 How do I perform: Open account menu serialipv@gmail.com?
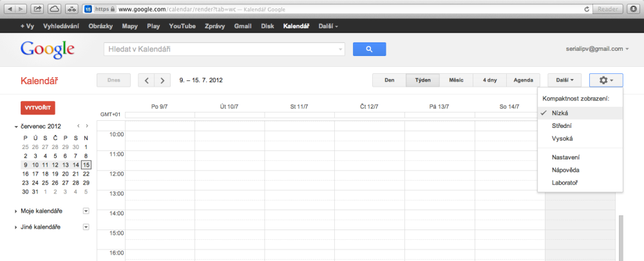tap(597, 49)
